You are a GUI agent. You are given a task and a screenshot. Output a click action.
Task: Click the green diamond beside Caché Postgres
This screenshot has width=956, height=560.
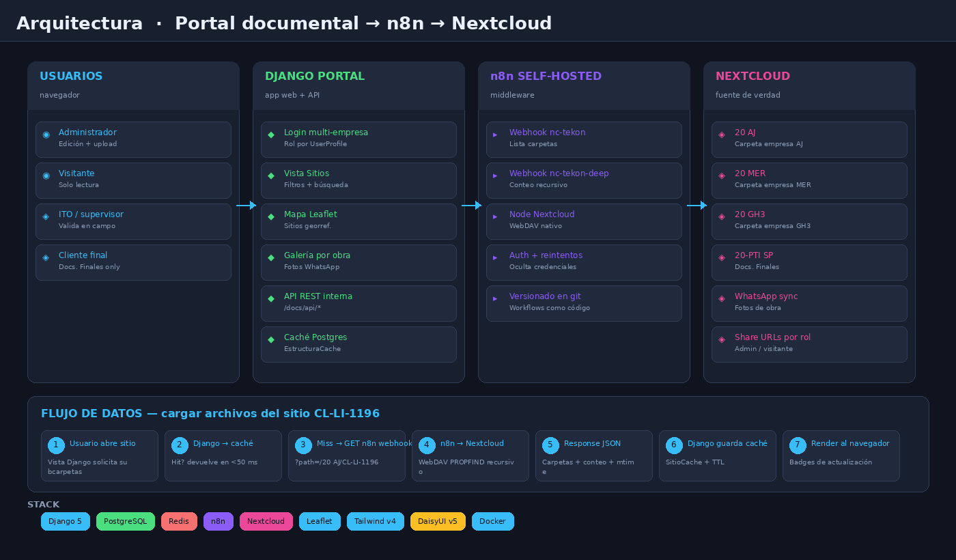tap(271, 339)
